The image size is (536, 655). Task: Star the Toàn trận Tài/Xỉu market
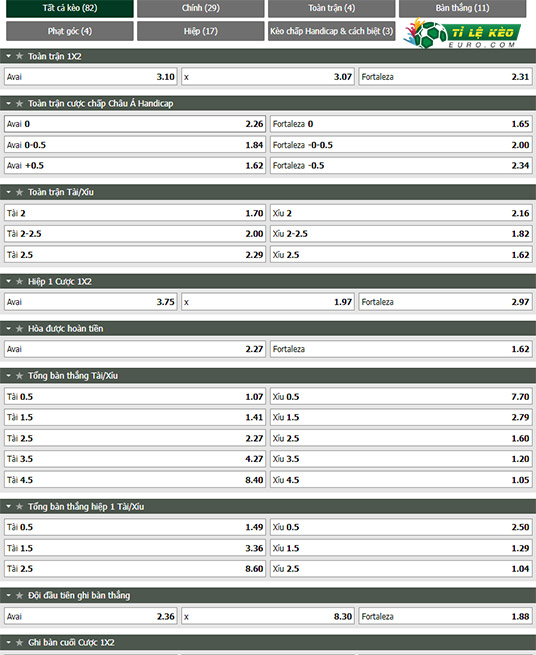click(x=19, y=192)
